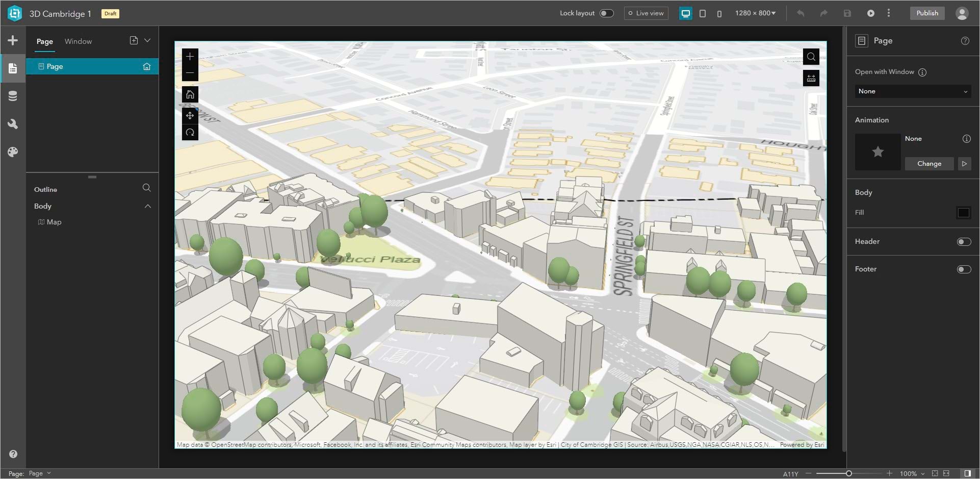The image size is (980, 479).
Task: Open the map search tool
Action: coord(811,56)
